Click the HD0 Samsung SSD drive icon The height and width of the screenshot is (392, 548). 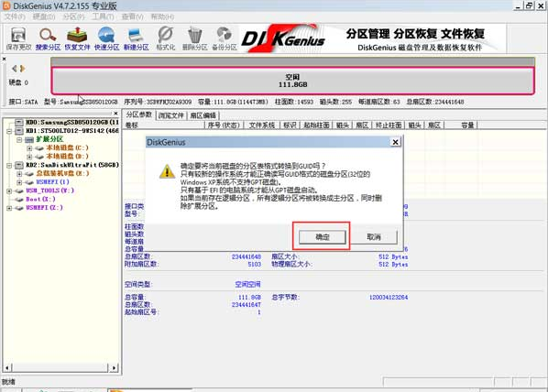pos(19,122)
